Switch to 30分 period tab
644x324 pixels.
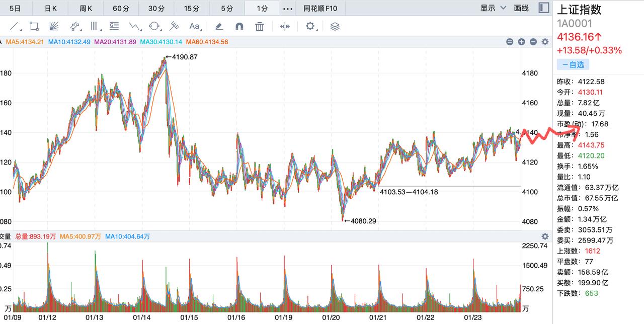(156, 8)
